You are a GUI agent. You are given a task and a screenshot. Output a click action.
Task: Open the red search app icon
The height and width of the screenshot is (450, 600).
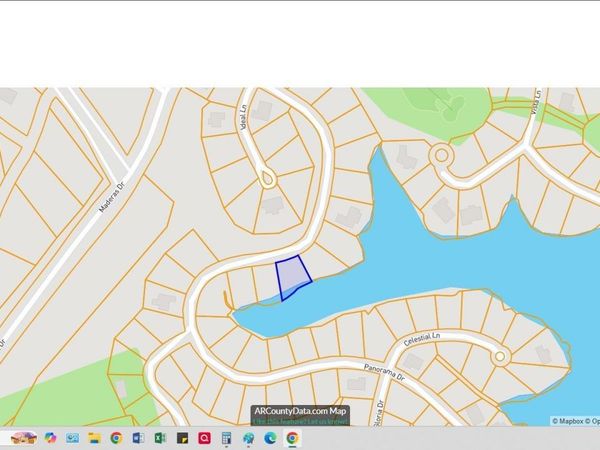coord(204,438)
